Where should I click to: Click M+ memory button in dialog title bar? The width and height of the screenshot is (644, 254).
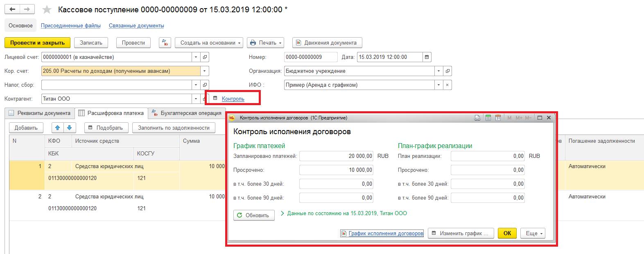coord(519,118)
